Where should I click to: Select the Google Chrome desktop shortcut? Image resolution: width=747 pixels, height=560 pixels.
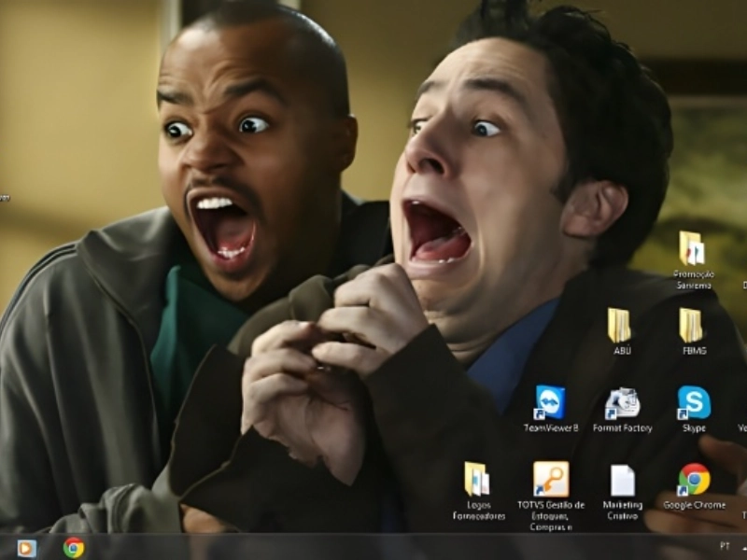tap(694, 479)
